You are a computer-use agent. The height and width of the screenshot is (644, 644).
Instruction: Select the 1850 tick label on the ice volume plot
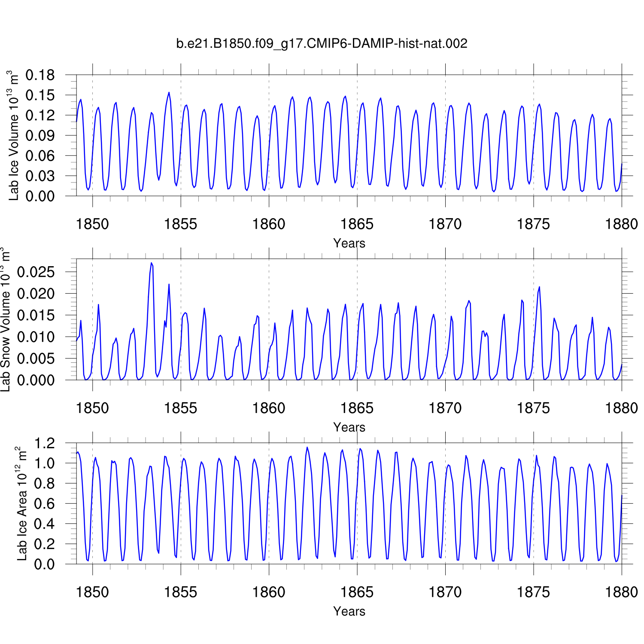pyautogui.click(x=92, y=224)
